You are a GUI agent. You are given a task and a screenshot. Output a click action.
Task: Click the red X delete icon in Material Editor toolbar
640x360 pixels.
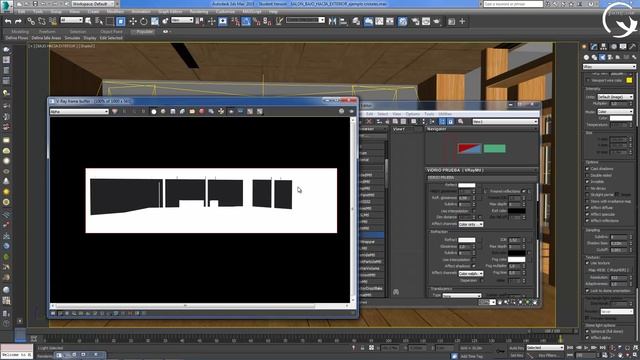[369, 122]
